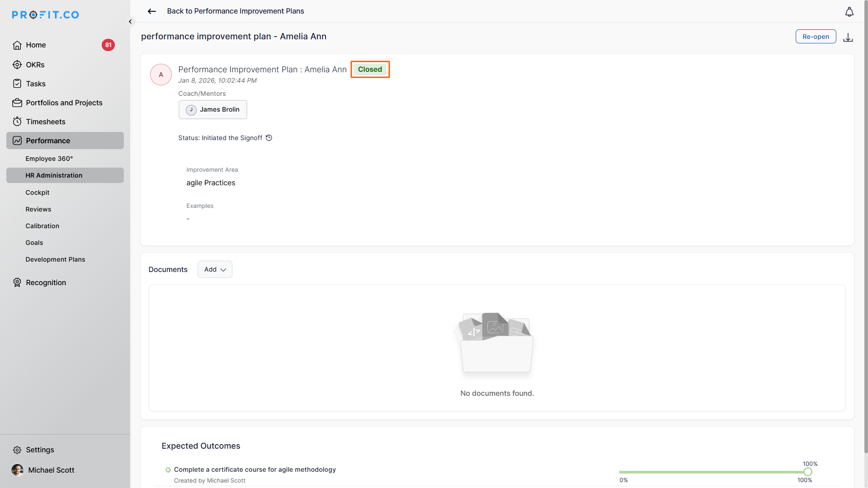The width and height of the screenshot is (868, 488).
Task: Open Timesheets in the sidebar
Action: tap(45, 122)
